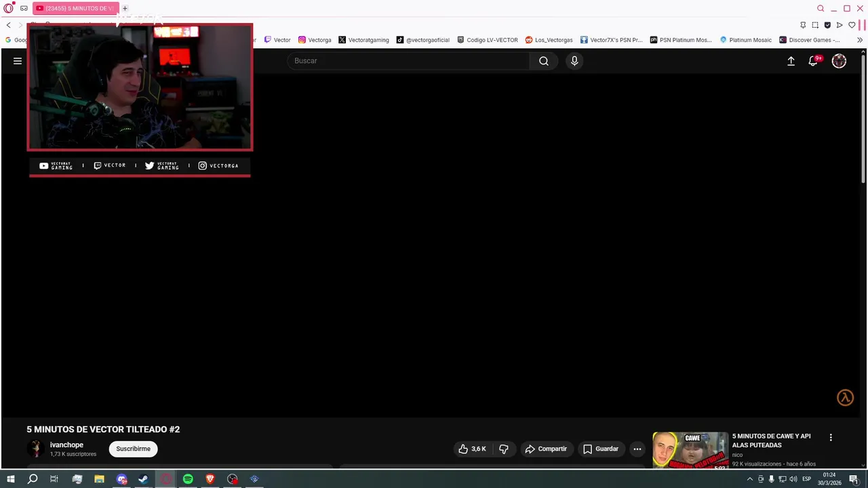The width and height of the screenshot is (868, 488).
Task: Open the Windows notification center
Action: (x=854, y=479)
